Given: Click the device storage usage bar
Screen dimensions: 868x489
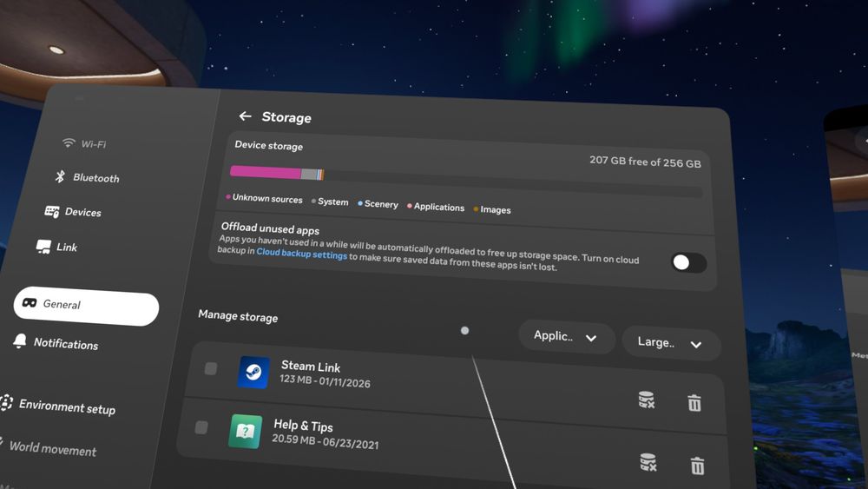Looking at the screenshot, I should coord(466,182).
